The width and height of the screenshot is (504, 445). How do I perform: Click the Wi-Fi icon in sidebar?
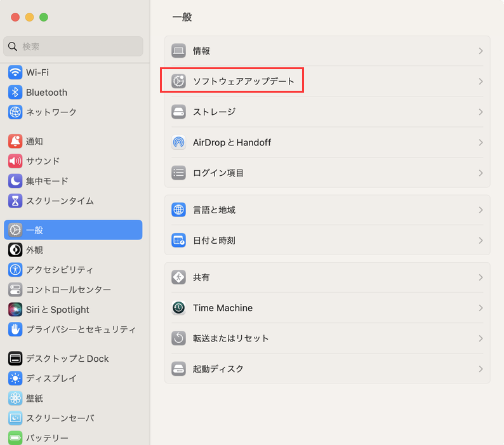point(15,72)
